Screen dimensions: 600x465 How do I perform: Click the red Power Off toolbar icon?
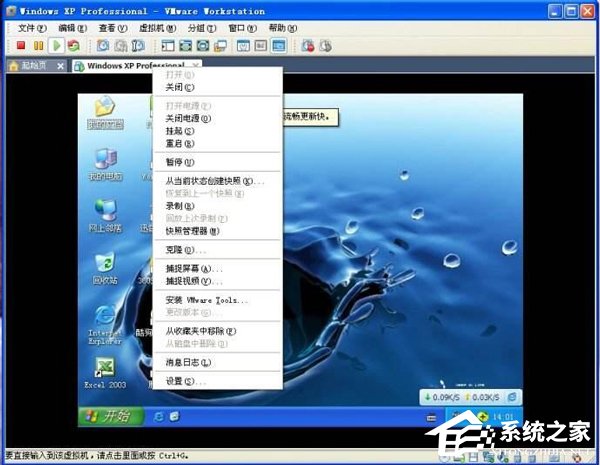tap(21, 46)
